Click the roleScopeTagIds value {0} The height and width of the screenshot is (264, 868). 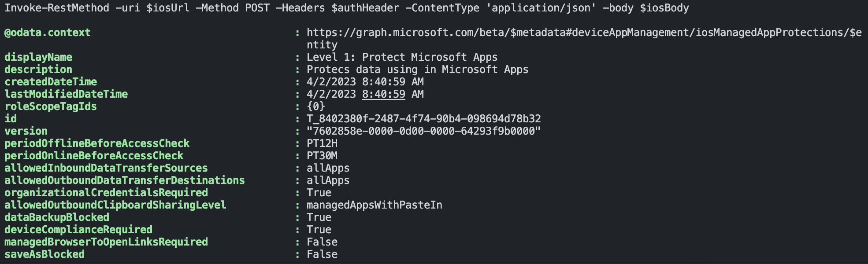316,106
